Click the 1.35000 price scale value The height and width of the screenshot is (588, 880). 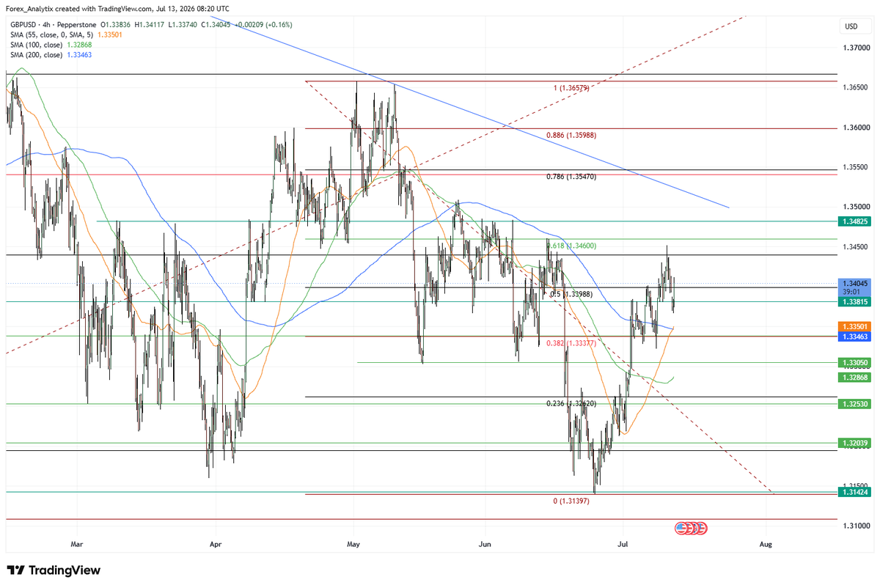click(856, 207)
